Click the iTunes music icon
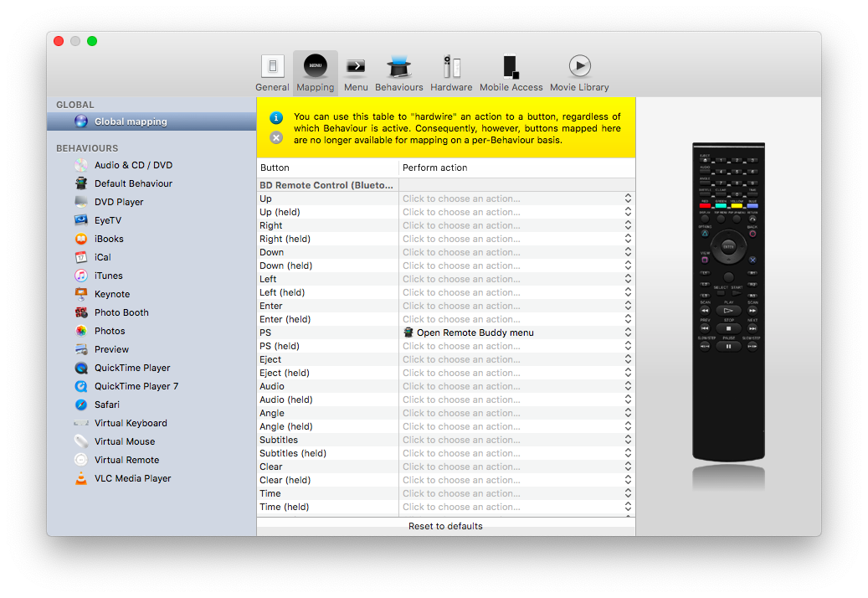This screenshot has width=868, height=598. click(81, 276)
